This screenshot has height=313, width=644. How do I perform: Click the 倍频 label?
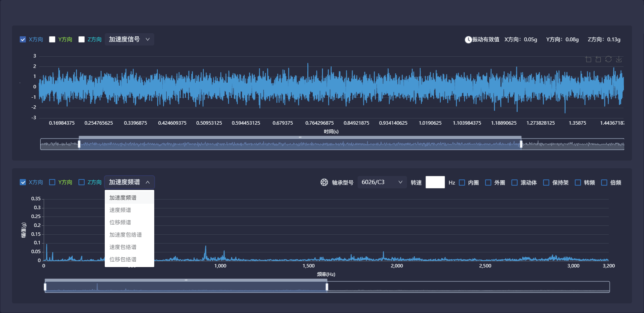615,183
